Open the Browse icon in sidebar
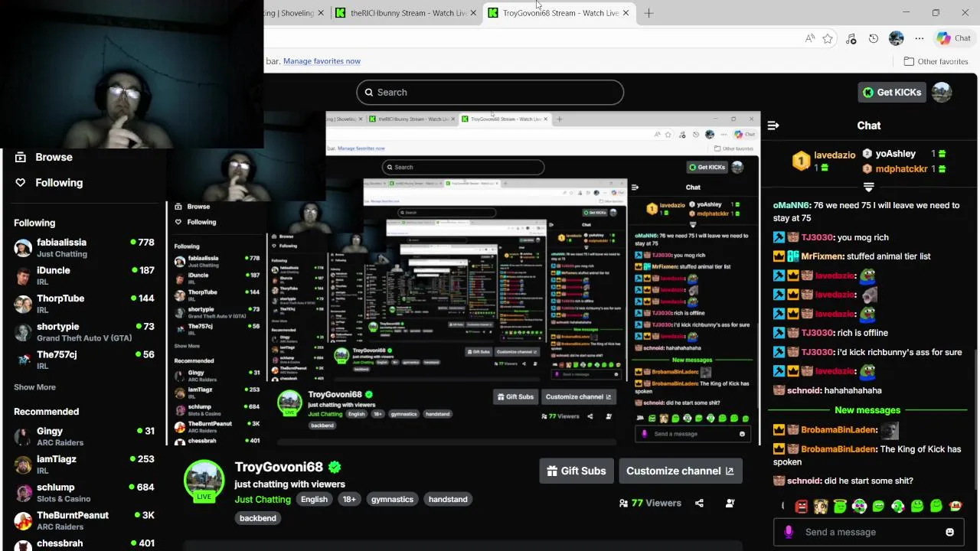 coord(21,157)
